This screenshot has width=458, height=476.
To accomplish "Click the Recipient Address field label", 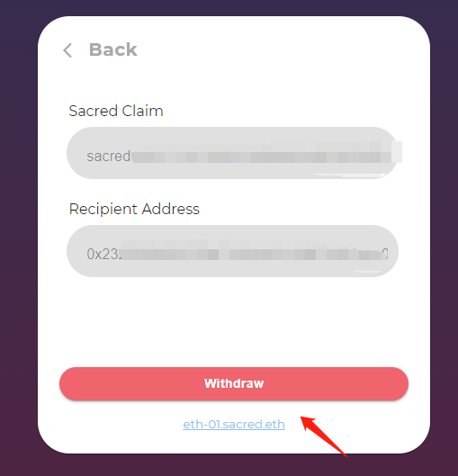I will 134,209.
